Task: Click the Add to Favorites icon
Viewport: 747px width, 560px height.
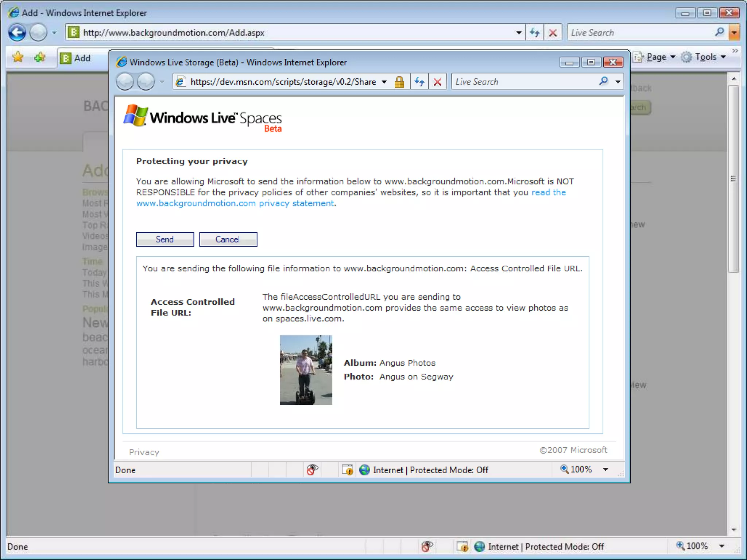Action: [39, 57]
